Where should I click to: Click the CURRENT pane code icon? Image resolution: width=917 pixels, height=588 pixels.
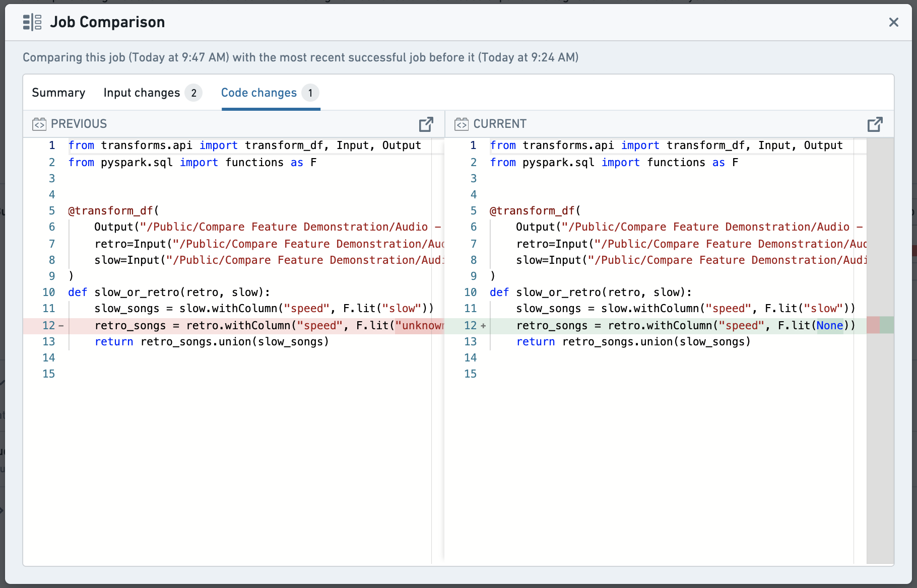pos(462,124)
